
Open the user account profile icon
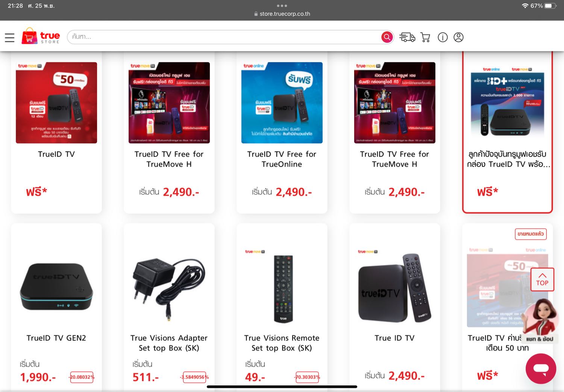click(x=458, y=37)
